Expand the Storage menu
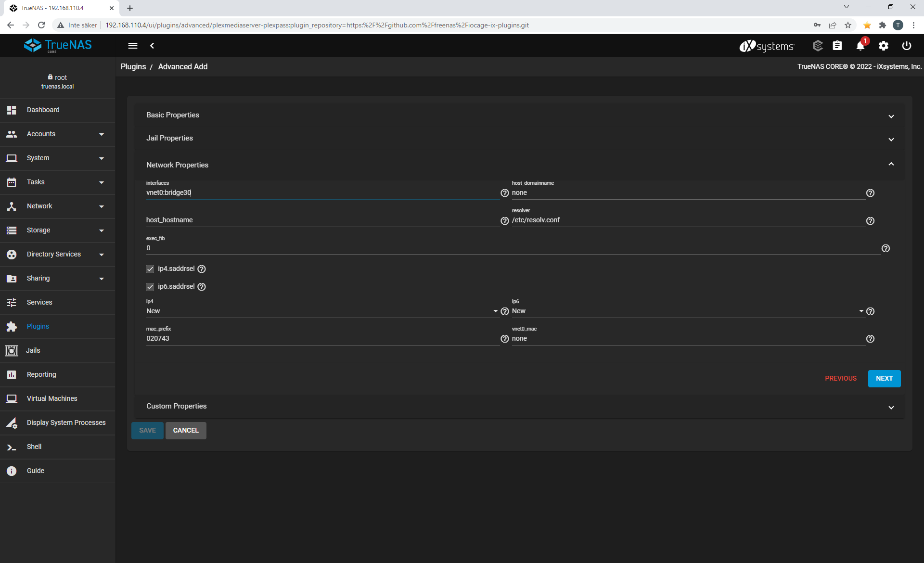 58,230
